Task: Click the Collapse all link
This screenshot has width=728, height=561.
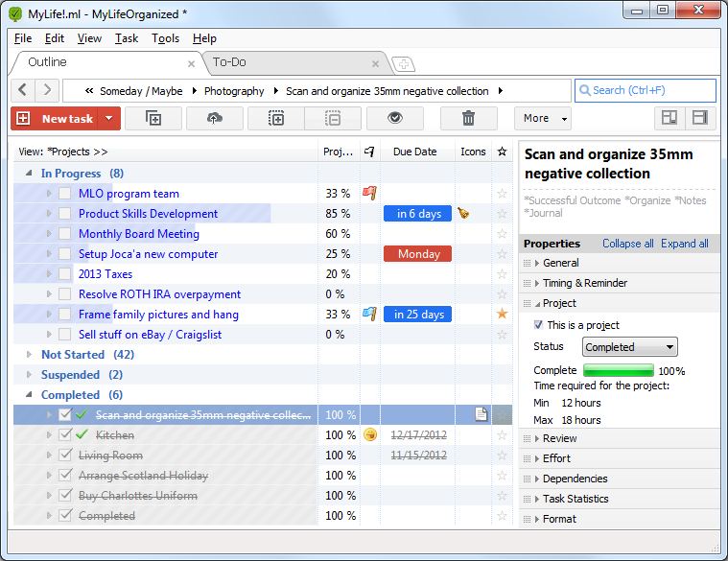Action: [x=627, y=244]
